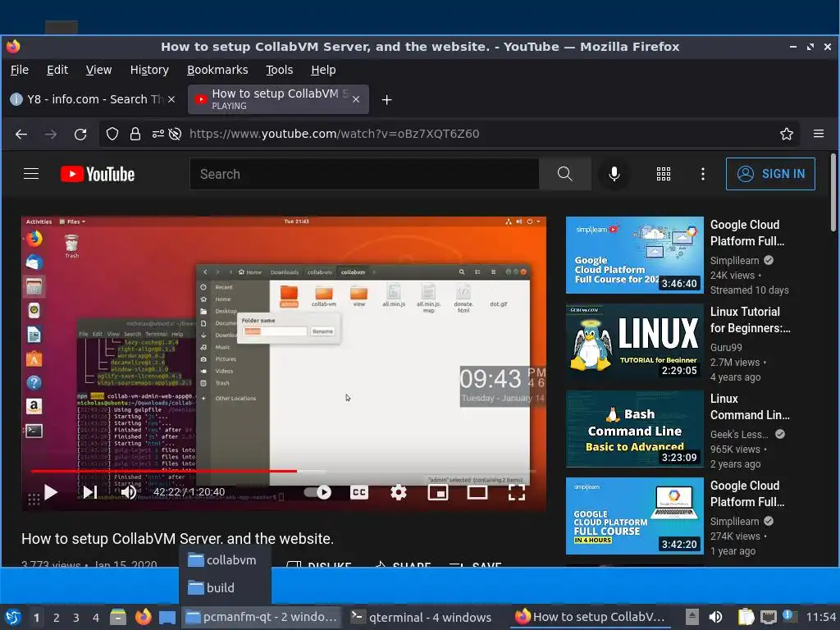840x630 pixels.
Task: Submit search with the magnifier button
Action: [565, 174]
